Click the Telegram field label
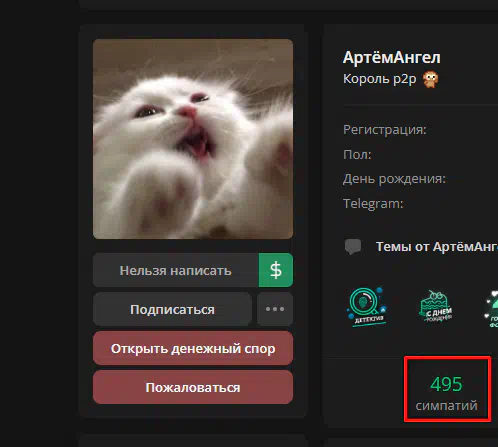This screenshot has width=498, height=447. coord(373,203)
